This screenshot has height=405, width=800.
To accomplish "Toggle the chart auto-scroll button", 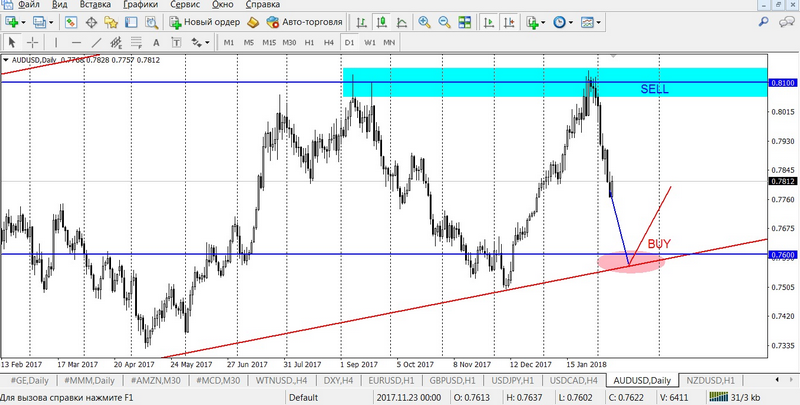I will pos(487,21).
